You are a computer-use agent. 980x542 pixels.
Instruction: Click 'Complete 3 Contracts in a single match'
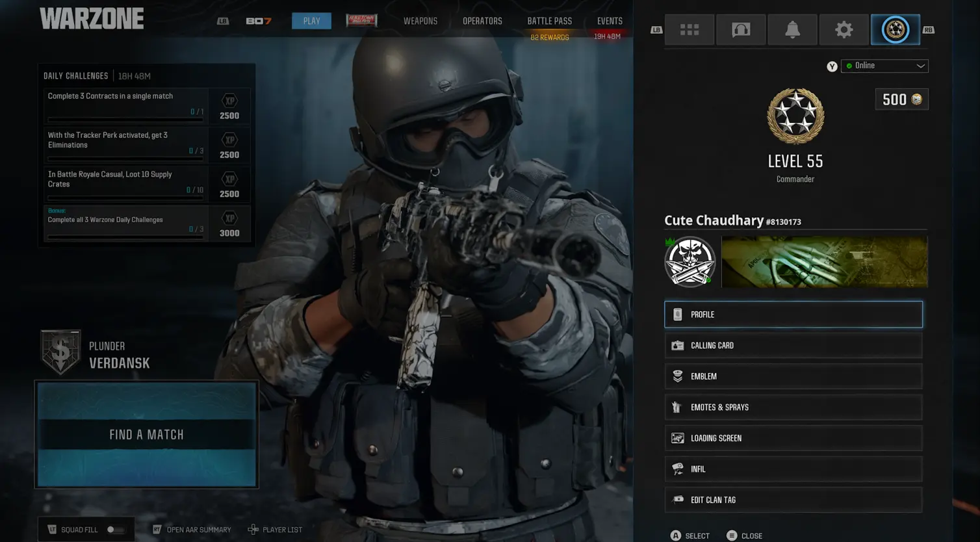coord(110,96)
